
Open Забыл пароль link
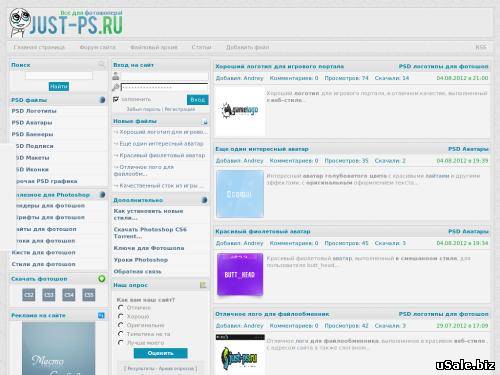click(x=143, y=109)
